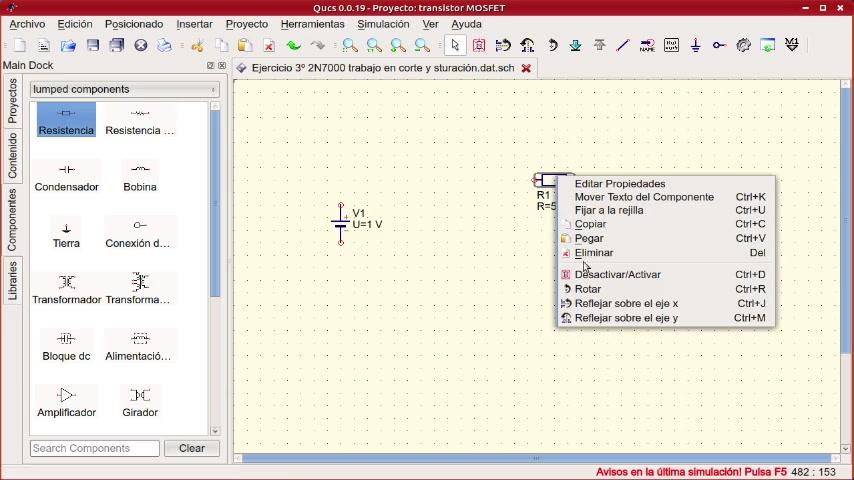Close the open schematic document tab
The width and height of the screenshot is (854, 480).
526,68
